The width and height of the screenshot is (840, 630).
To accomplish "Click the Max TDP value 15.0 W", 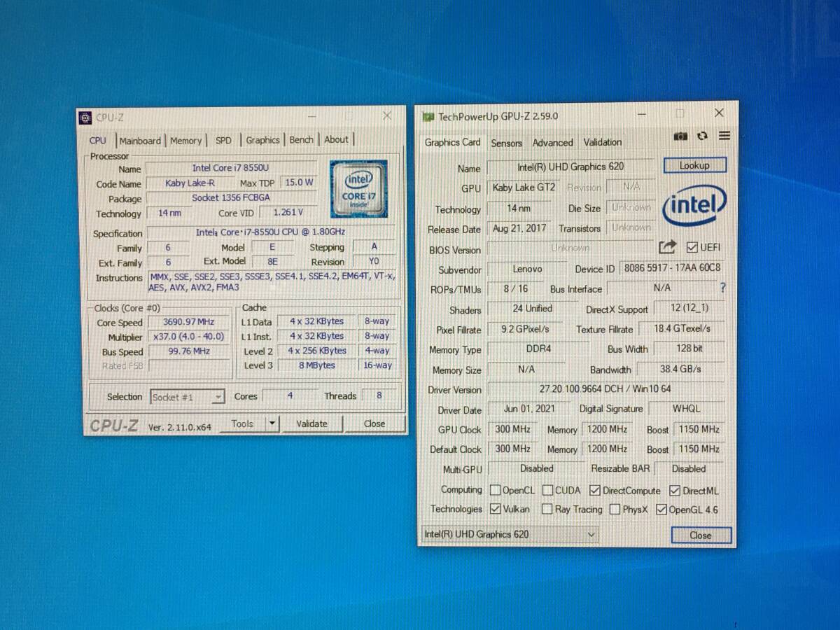I will pyautogui.click(x=297, y=182).
